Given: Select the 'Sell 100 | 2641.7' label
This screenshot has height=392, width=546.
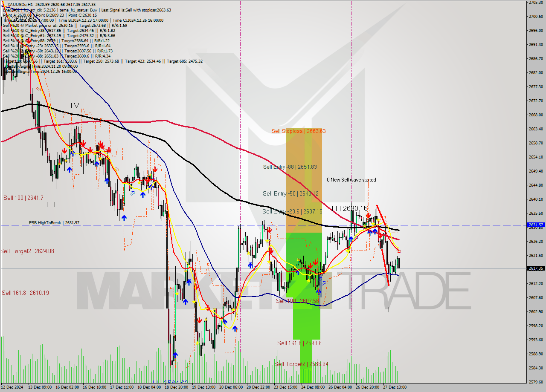Looking at the screenshot, I should point(23,198).
